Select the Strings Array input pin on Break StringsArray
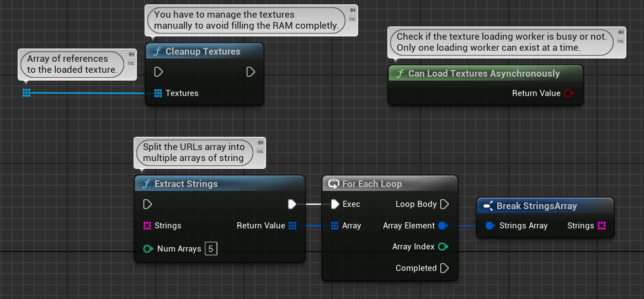The image size is (644, 299). (x=490, y=226)
